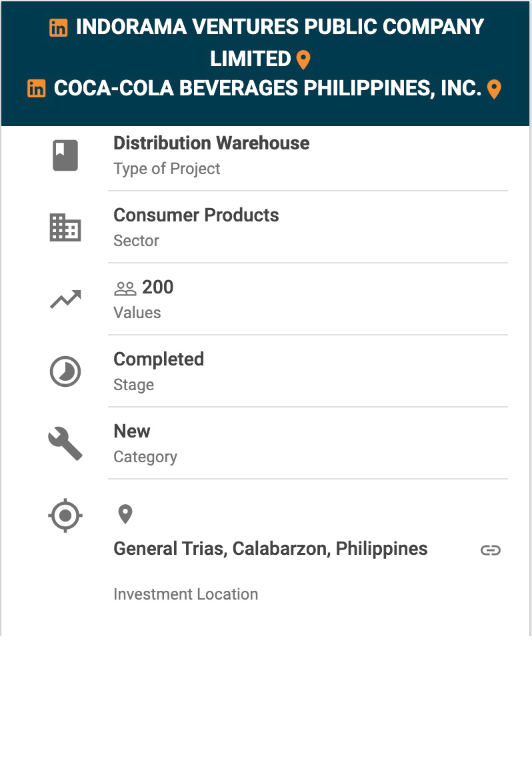Screen dimensions: 532x763
Task: Click the gray map pin above General Trias
Action: (x=125, y=514)
